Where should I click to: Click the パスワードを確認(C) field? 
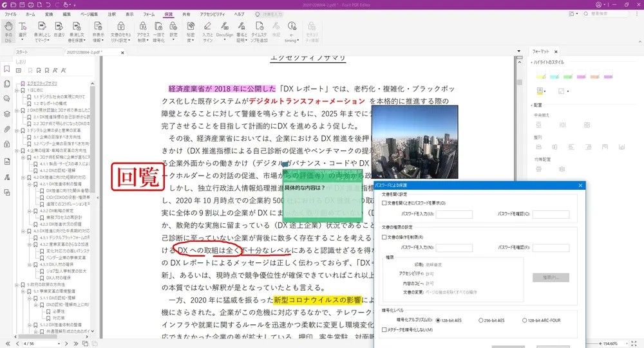pos(551,214)
